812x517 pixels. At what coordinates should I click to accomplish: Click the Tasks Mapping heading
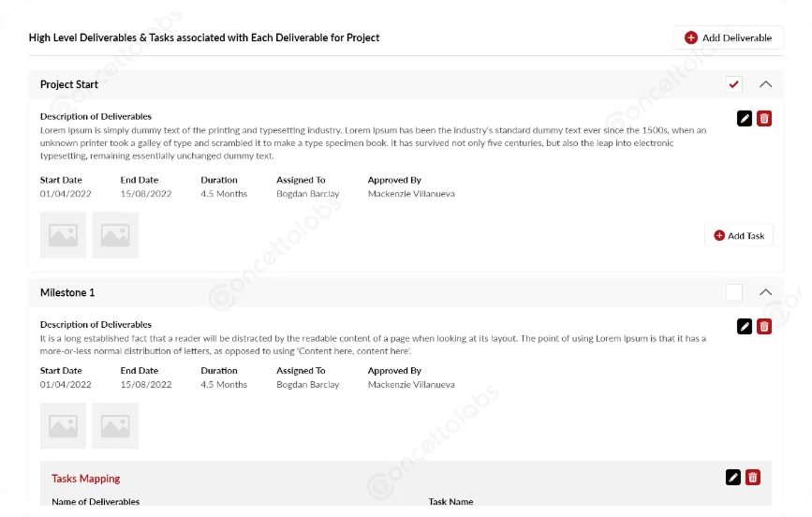86,479
